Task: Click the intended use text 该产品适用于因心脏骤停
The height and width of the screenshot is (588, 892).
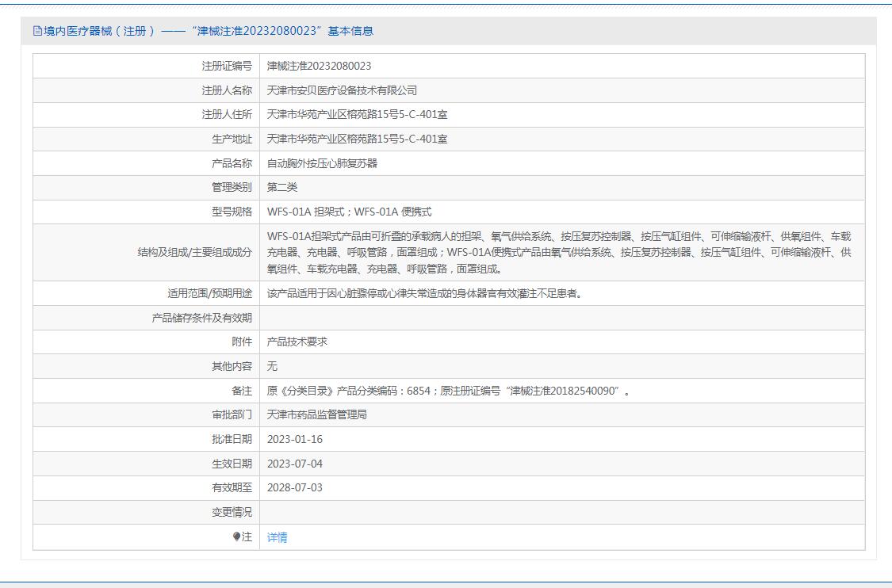Action: [x=425, y=293]
